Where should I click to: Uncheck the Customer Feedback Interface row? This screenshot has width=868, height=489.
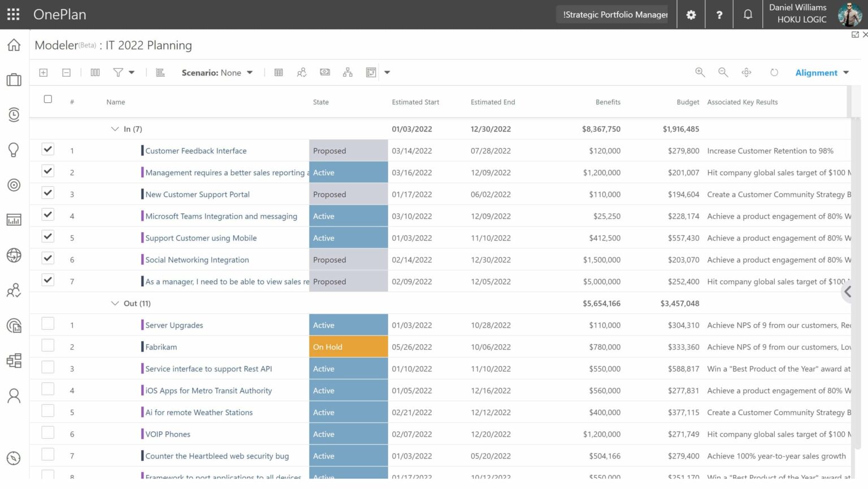coord(48,150)
